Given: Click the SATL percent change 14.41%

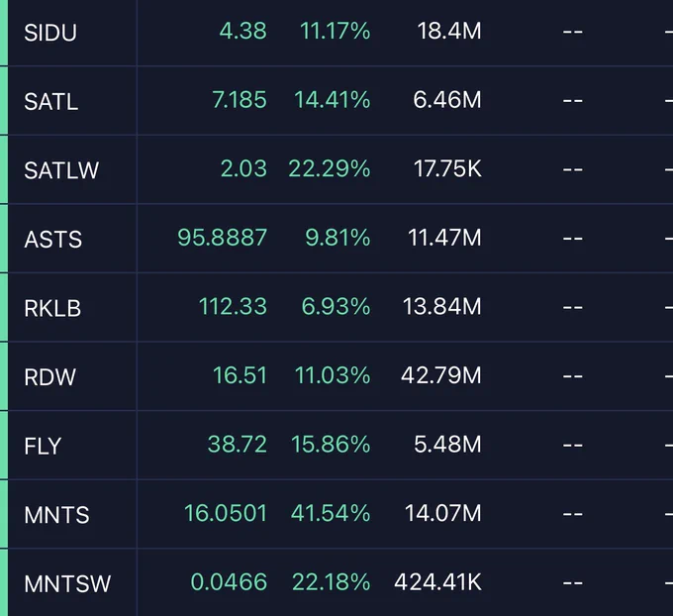Looking at the screenshot, I should pyautogui.click(x=333, y=100).
